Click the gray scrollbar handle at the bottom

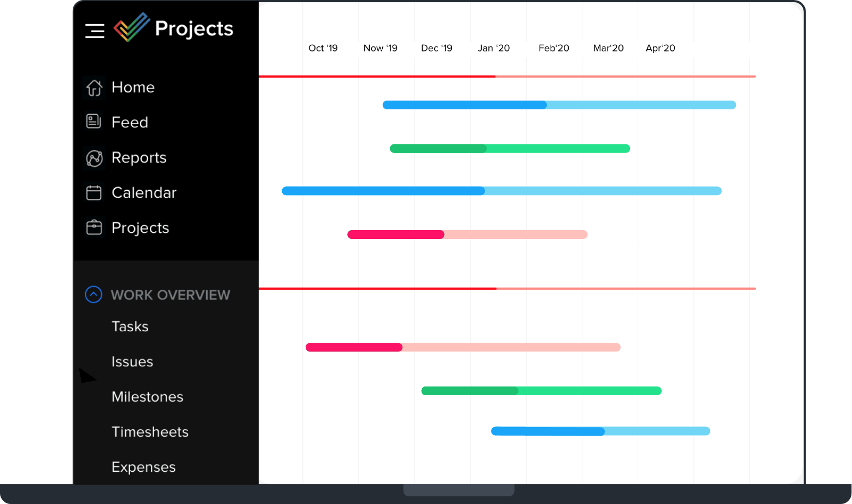pyautogui.click(x=459, y=490)
